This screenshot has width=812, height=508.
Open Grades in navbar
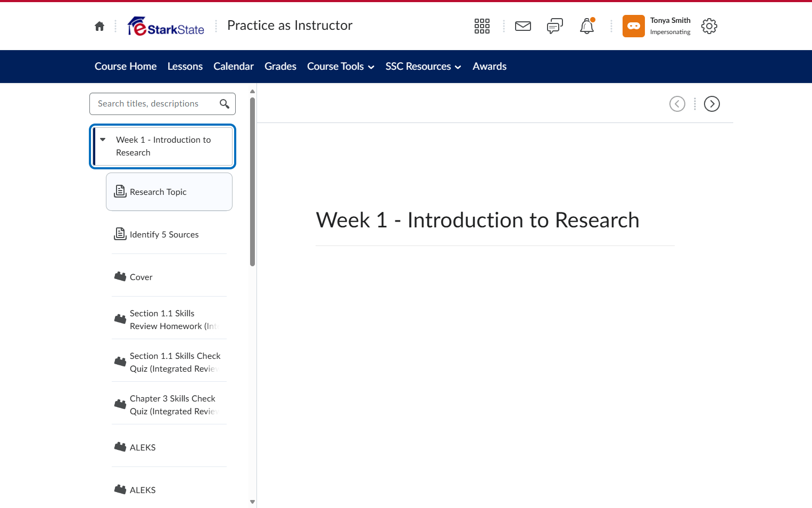[x=280, y=67]
